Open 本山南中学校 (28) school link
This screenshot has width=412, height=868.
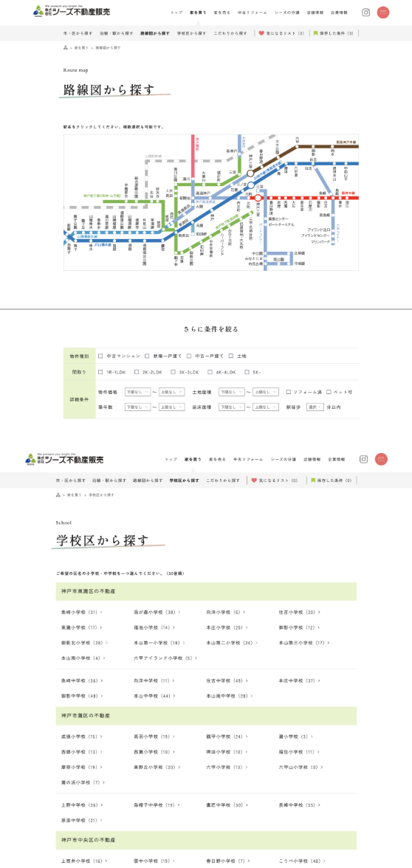point(229,696)
